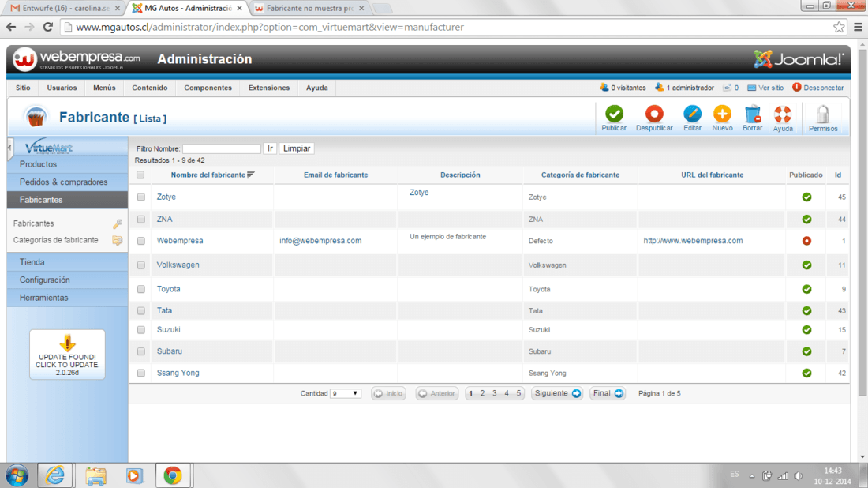The height and width of the screenshot is (488, 868).
Task: Click the Ver sitio link
Action: [x=765, y=88]
